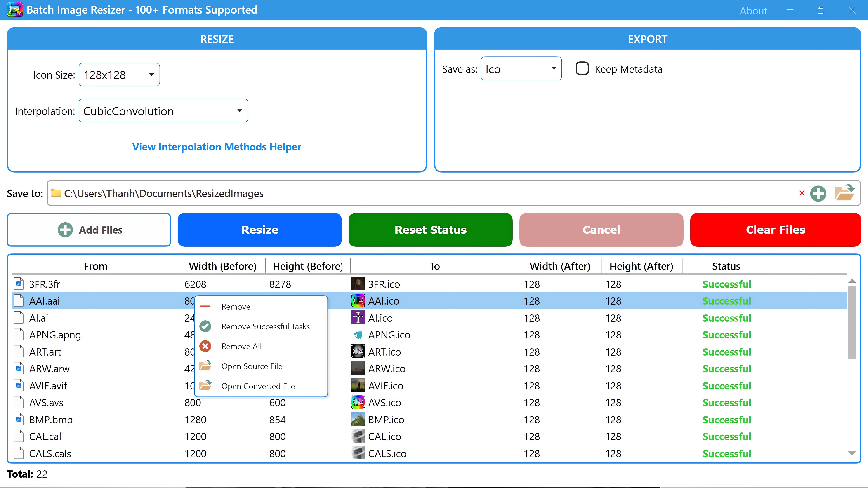The height and width of the screenshot is (488, 868).
Task: Open View Interpolation Methods Helper link
Action: tap(217, 147)
